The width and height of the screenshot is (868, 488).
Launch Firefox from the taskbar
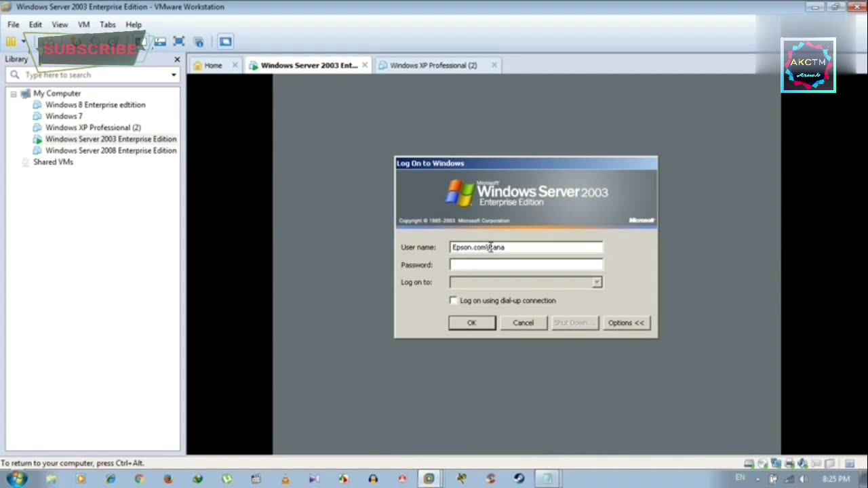pyautogui.click(x=168, y=479)
